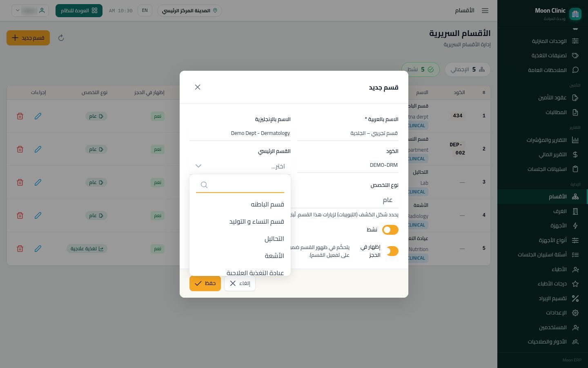The width and height of the screenshot is (588, 368).
Task: Edit row 5 using the pencil icon
Action: pos(38,249)
